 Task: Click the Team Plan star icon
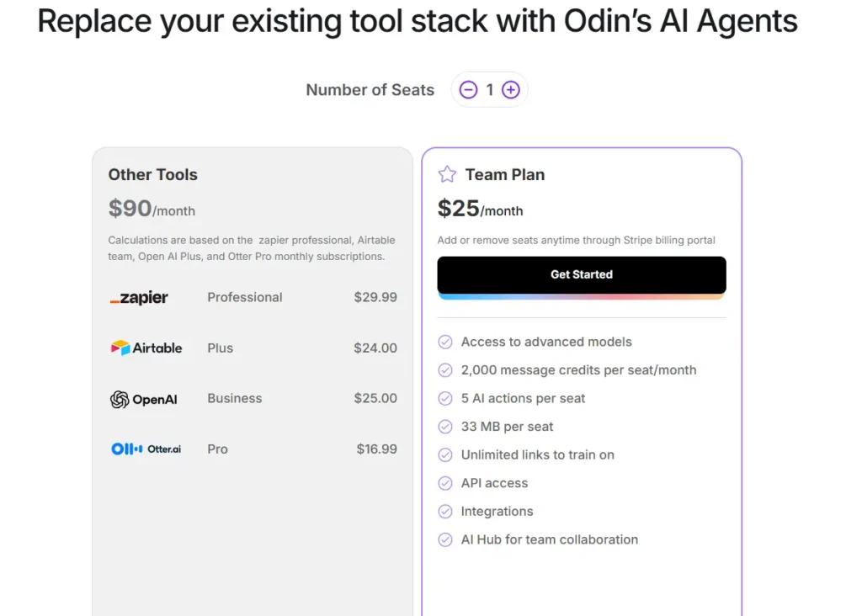[x=447, y=174]
